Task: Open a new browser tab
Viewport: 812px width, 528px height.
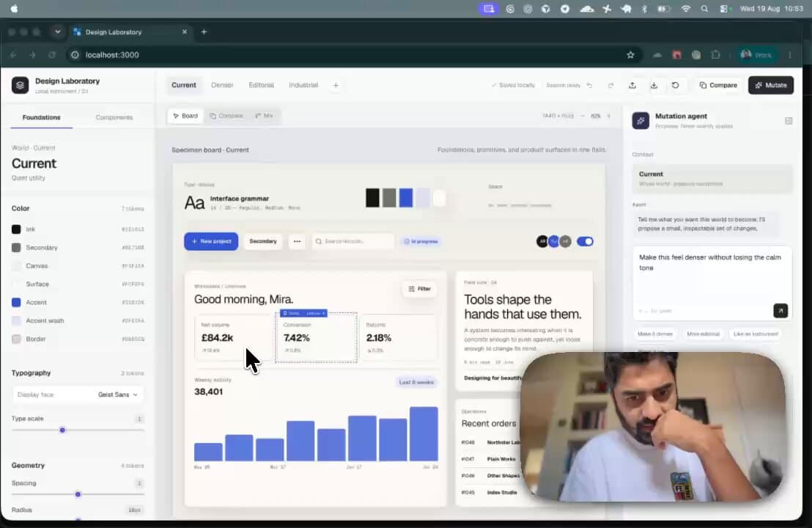Action: tap(204, 32)
